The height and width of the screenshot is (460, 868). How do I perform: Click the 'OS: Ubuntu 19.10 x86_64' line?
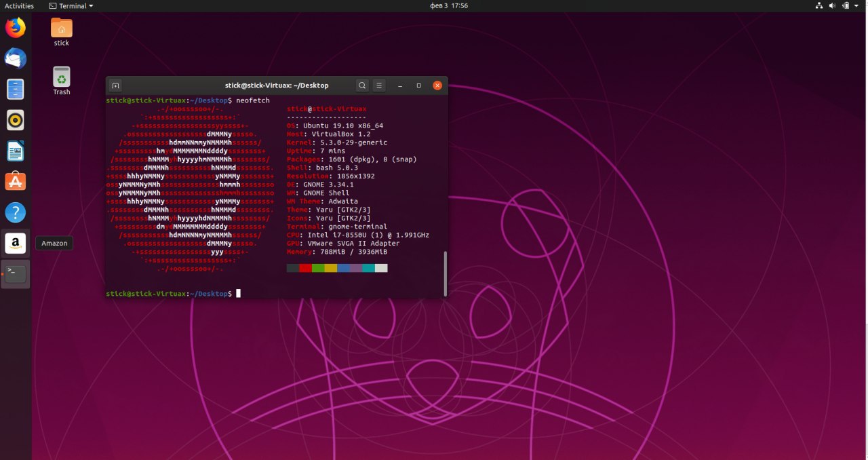(x=335, y=126)
